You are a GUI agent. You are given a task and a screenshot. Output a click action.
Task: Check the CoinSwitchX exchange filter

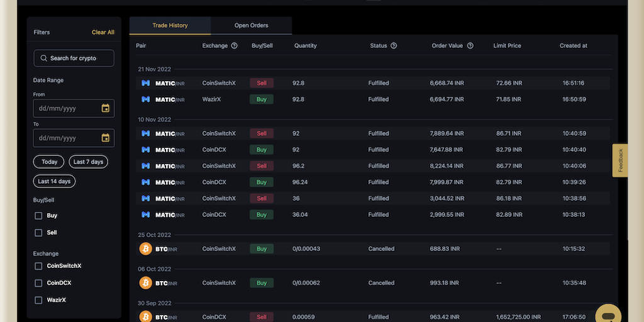coord(38,266)
